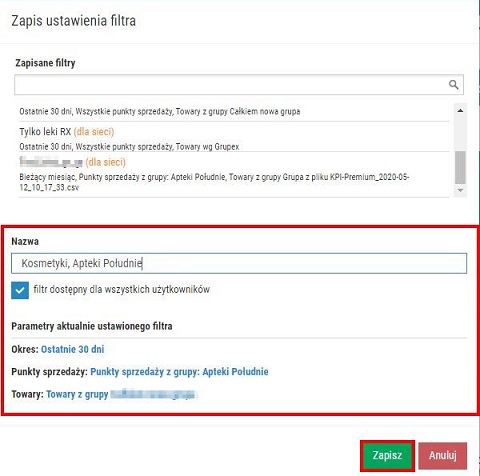Open the Ostatnie 30 dni period link
The height and width of the screenshot is (476, 480).
pyautogui.click(x=72, y=349)
